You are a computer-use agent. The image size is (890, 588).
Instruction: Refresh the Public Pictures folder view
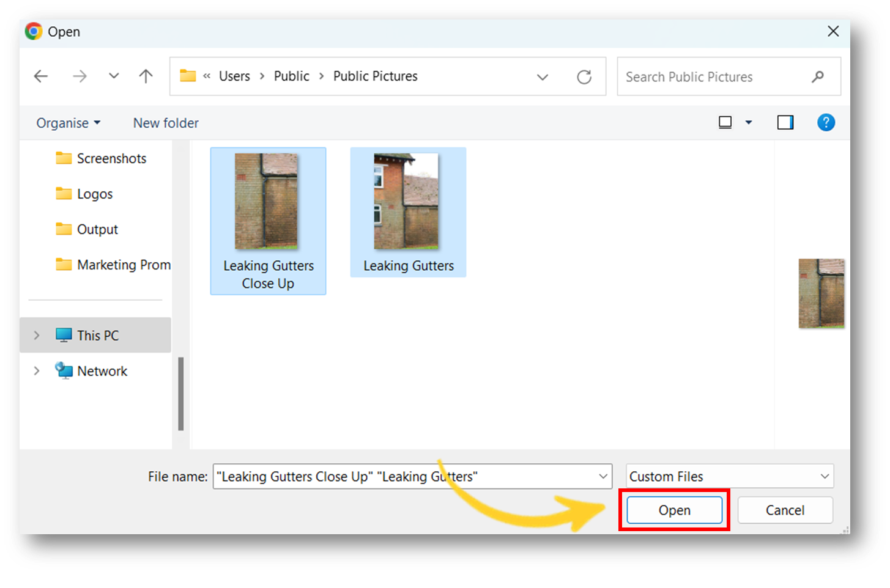584,76
